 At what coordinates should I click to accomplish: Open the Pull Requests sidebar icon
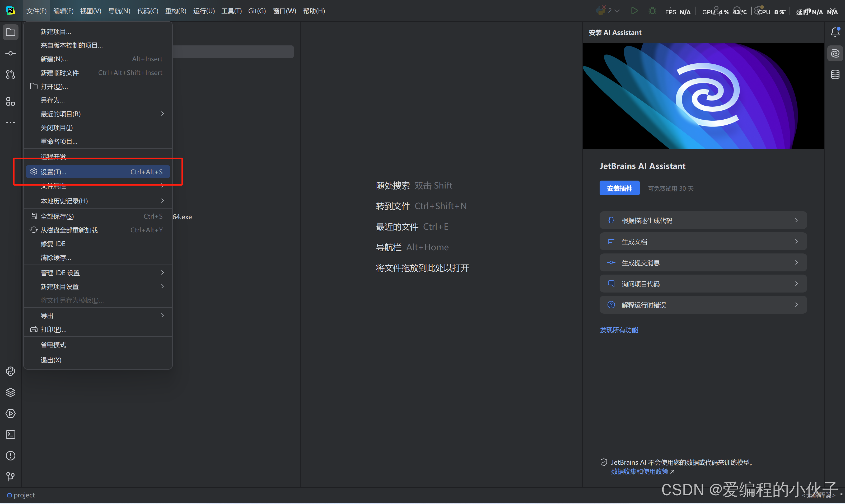[x=11, y=74]
